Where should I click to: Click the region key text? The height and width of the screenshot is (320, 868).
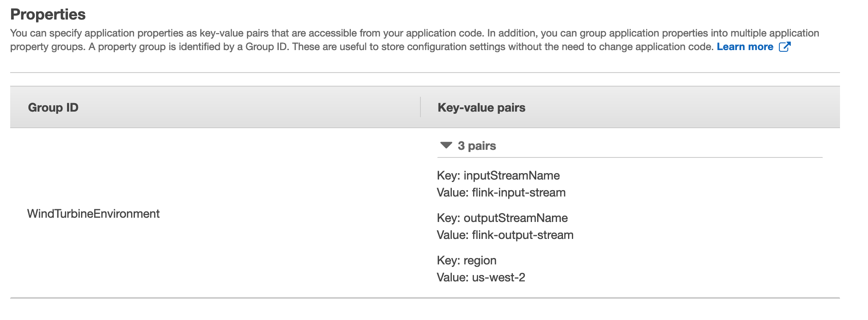[x=480, y=260]
